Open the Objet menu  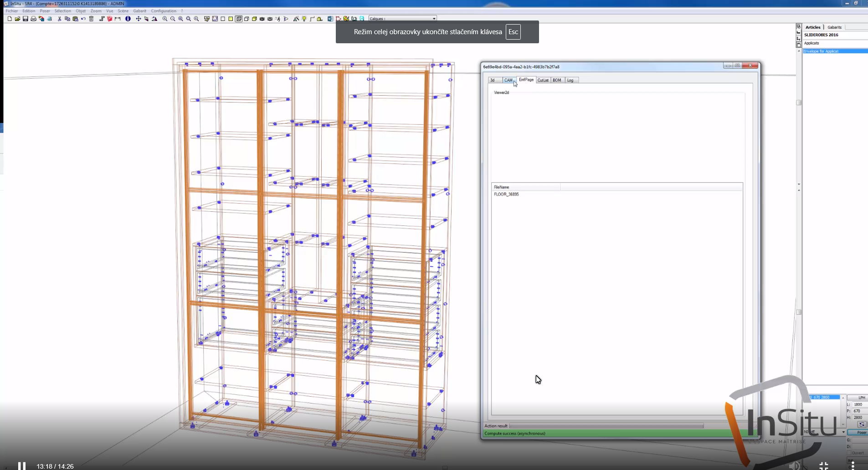81,11
